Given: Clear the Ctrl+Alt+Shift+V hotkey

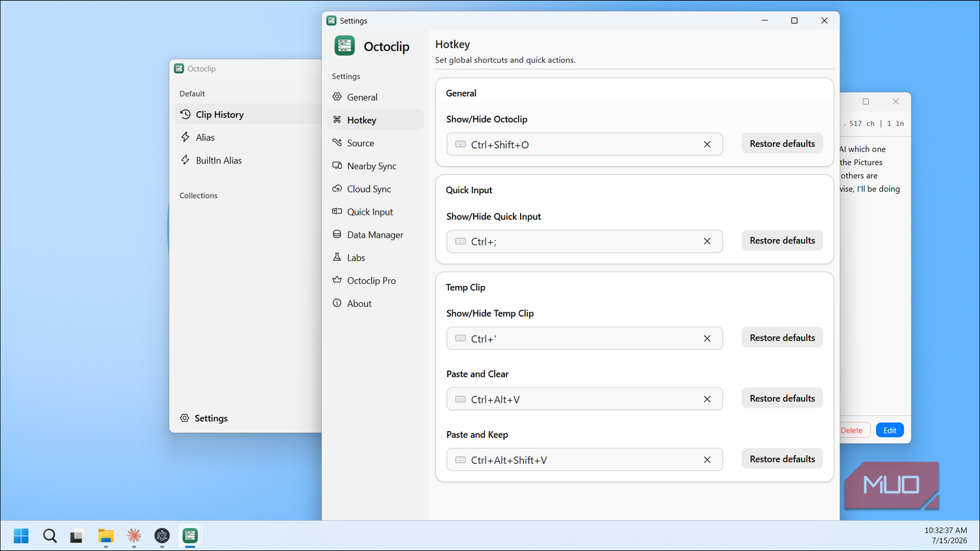Looking at the screenshot, I should point(707,460).
